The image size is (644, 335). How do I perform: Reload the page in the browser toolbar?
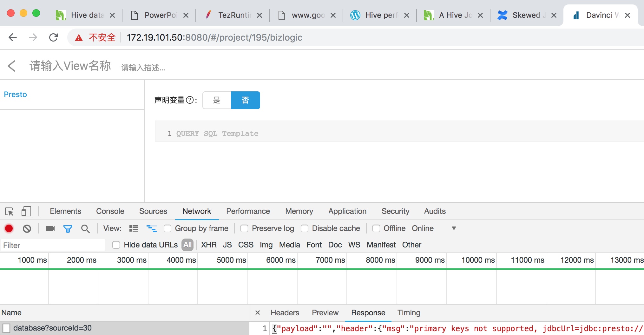(x=53, y=37)
